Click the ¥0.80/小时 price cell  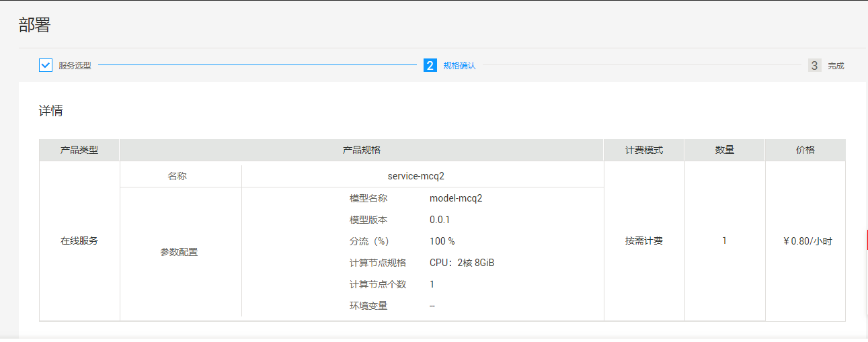pyautogui.click(x=807, y=241)
